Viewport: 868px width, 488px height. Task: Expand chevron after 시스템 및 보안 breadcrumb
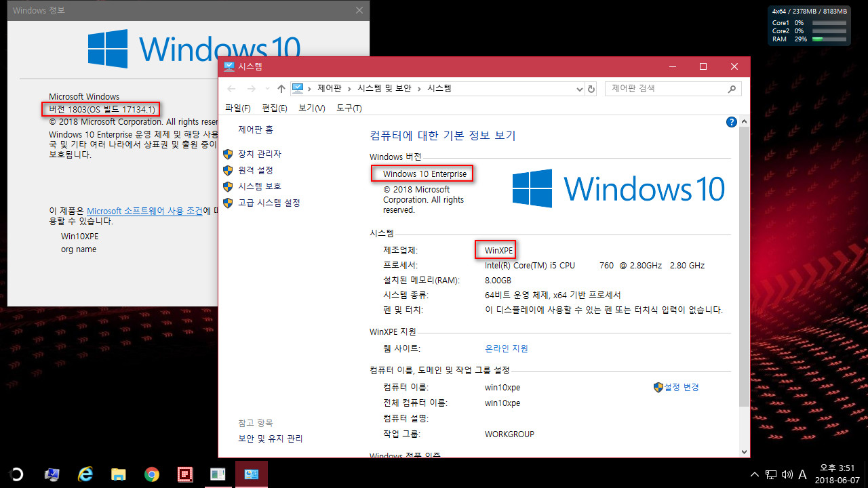tap(420, 89)
